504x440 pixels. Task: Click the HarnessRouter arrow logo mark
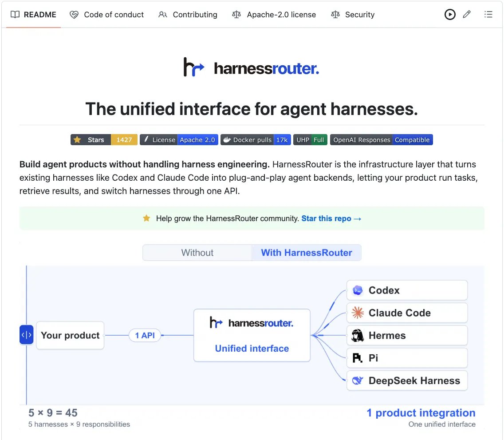coord(194,67)
